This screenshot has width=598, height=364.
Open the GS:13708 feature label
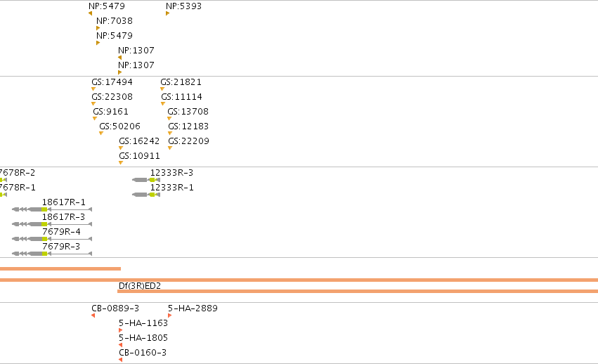188,112
